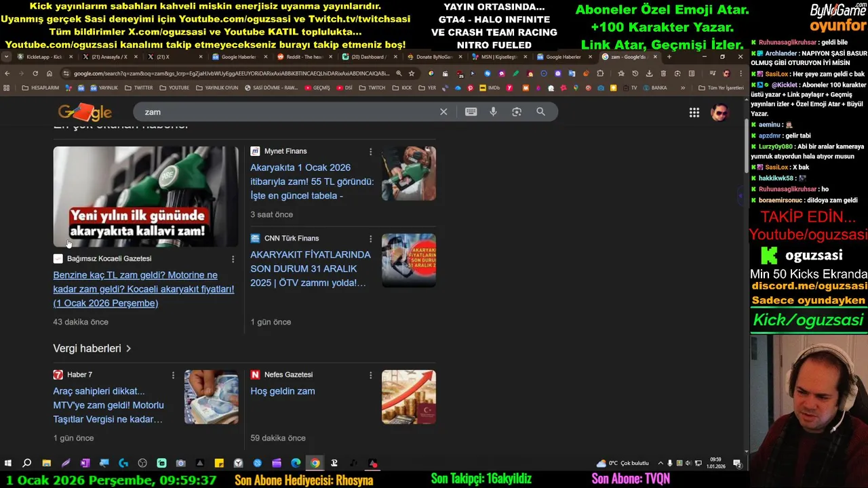Image resolution: width=868 pixels, height=488 pixels.
Task: Click the Haber 7 money thumbnail
Action: coord(212,397)
